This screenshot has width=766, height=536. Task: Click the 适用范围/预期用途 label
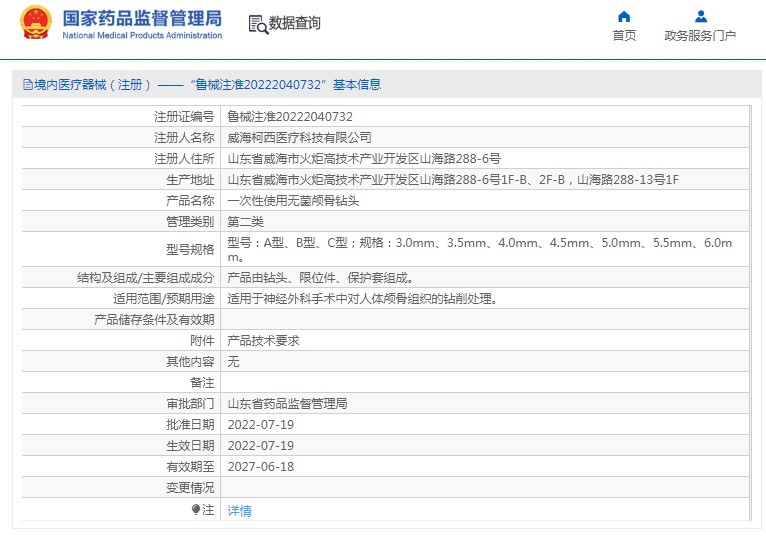tap(164, 299)
